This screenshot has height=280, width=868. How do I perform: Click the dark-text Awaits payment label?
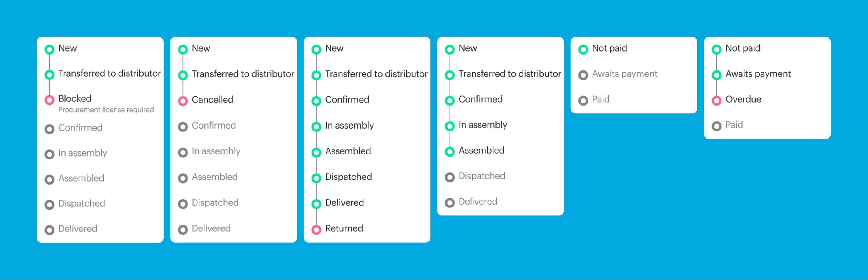758,74
